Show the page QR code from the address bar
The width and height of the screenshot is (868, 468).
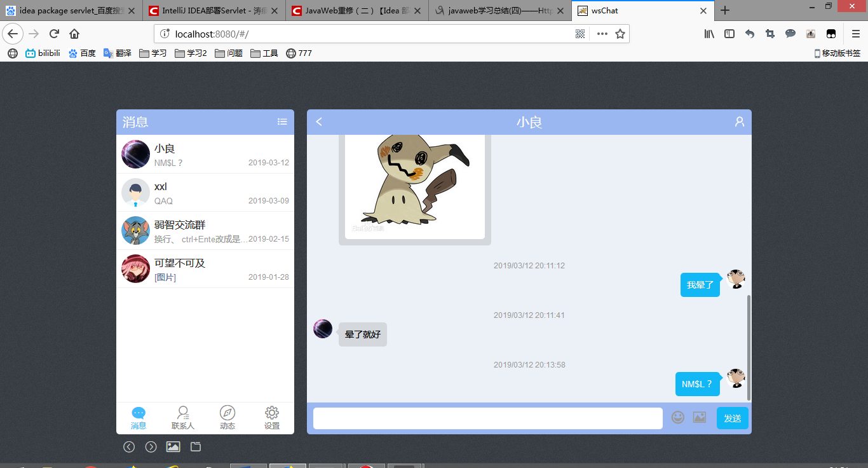click(x=580, y=34)
